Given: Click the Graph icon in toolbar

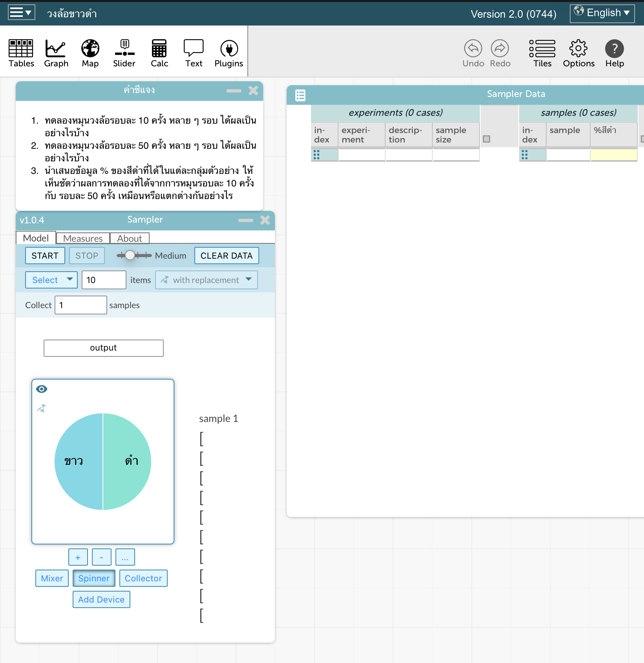Looking at the screenshot, I should tap(56, 53).
